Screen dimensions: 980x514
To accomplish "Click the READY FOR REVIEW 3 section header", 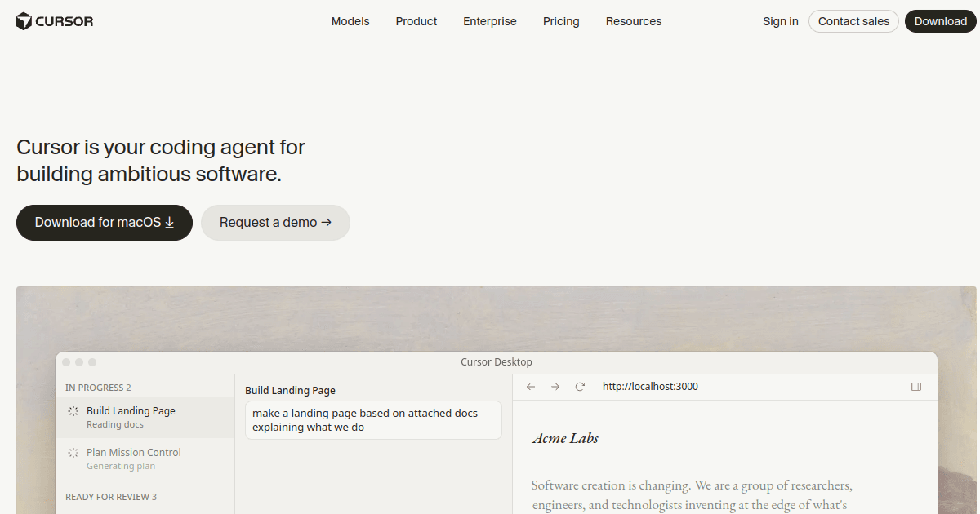I will coord(111,497).
